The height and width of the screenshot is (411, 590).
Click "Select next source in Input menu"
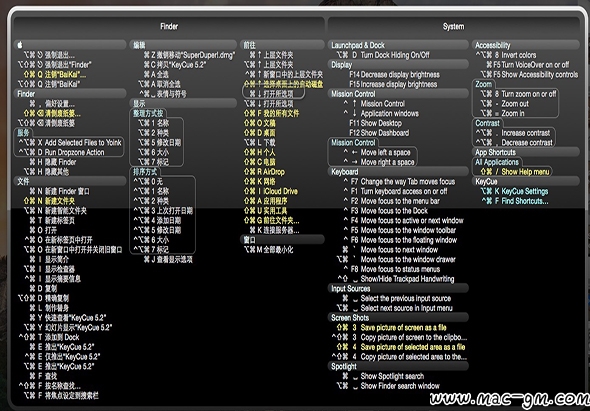pos(394,308)
